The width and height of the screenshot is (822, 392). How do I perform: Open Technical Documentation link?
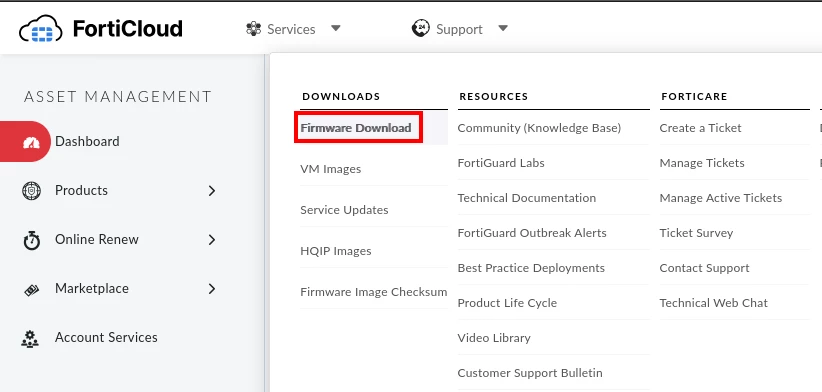527,198
